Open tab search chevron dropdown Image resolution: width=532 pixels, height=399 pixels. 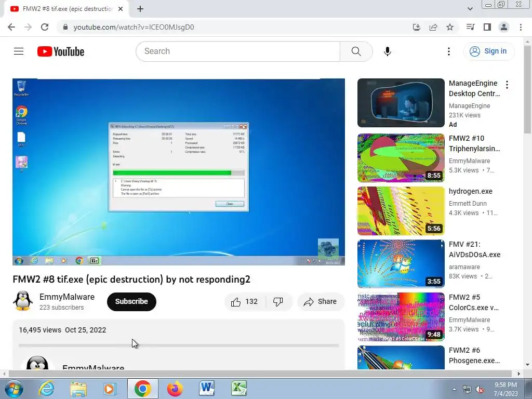[470, 9]
